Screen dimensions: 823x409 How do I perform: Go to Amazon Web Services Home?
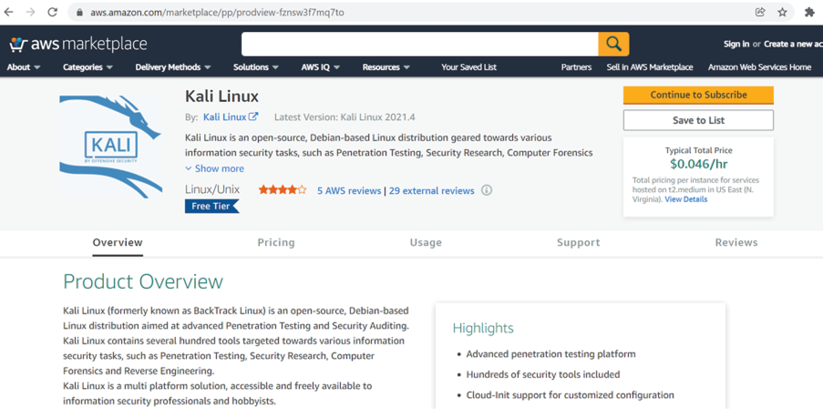click(759, 67)
